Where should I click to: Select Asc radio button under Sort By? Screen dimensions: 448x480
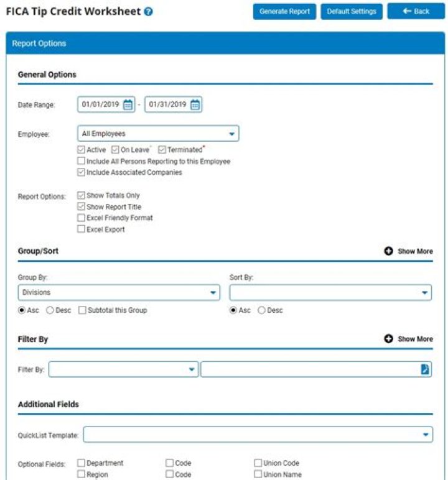(233, 310)
